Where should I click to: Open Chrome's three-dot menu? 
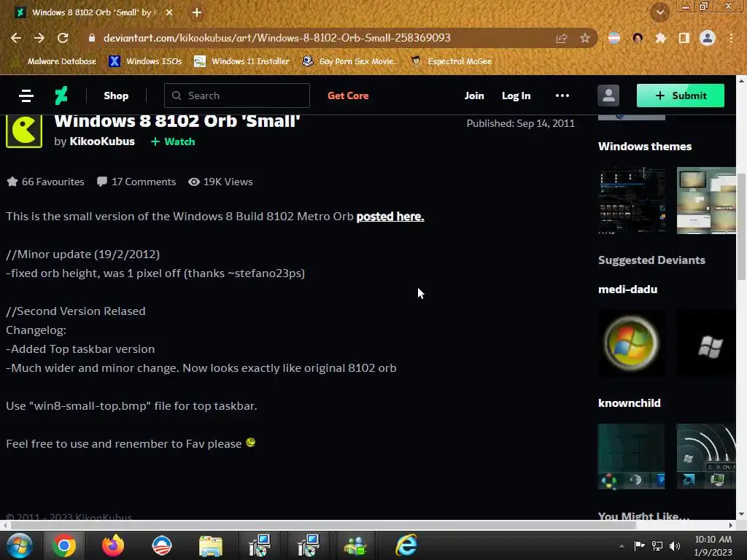[x=731, y=38]
